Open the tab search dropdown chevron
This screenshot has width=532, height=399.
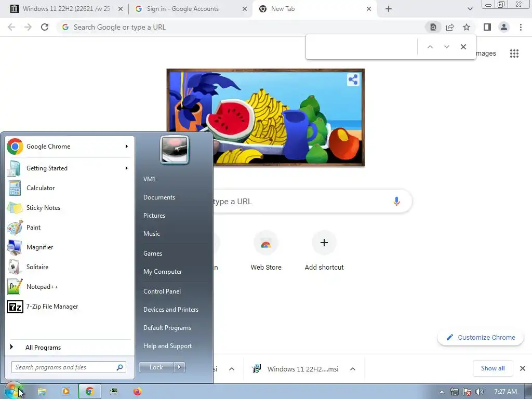coord(470,9)
